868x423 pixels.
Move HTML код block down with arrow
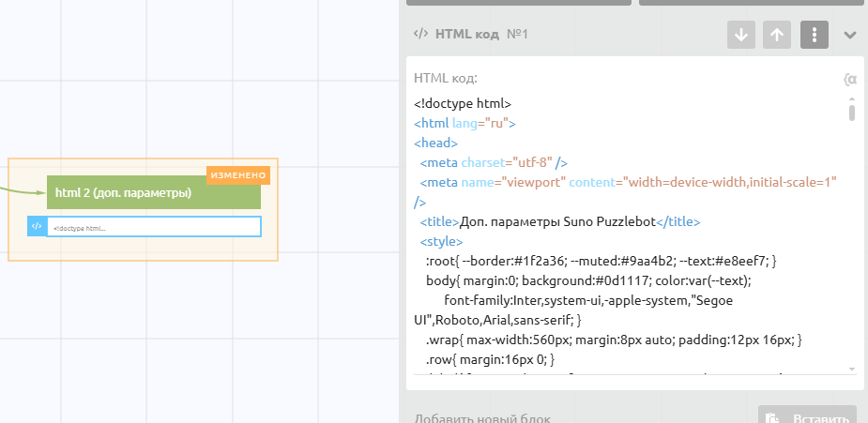(741, 35)
